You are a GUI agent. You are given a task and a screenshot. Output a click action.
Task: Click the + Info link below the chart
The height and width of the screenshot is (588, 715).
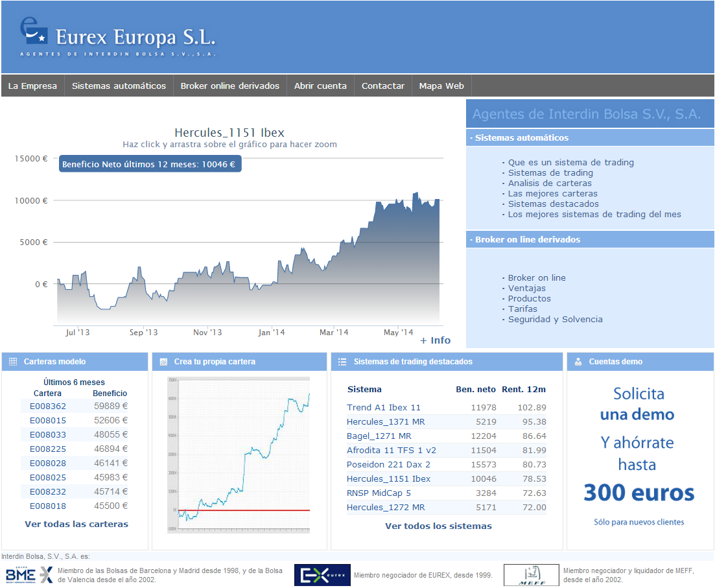[x=435, y=340]
